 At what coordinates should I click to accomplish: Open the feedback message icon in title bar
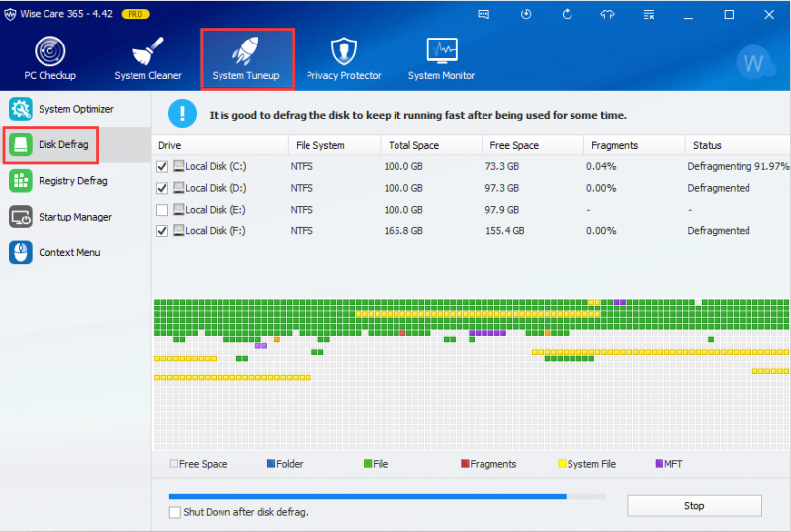point(483,14)
